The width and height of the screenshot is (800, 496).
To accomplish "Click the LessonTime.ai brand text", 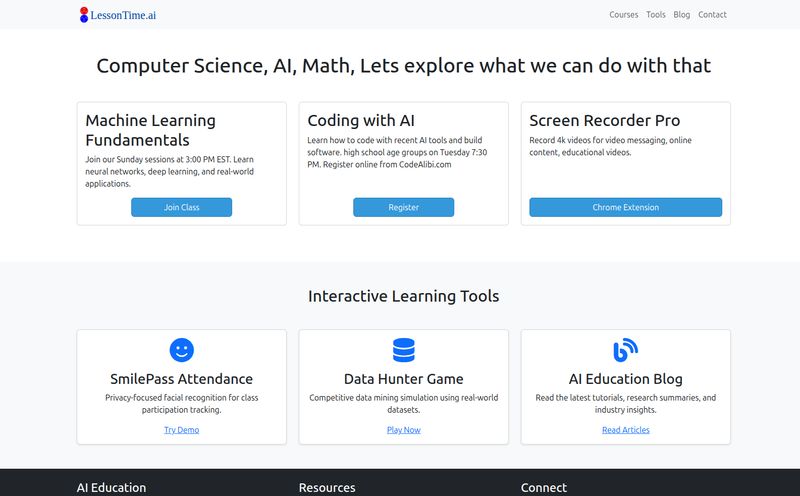I will [123, 15].
